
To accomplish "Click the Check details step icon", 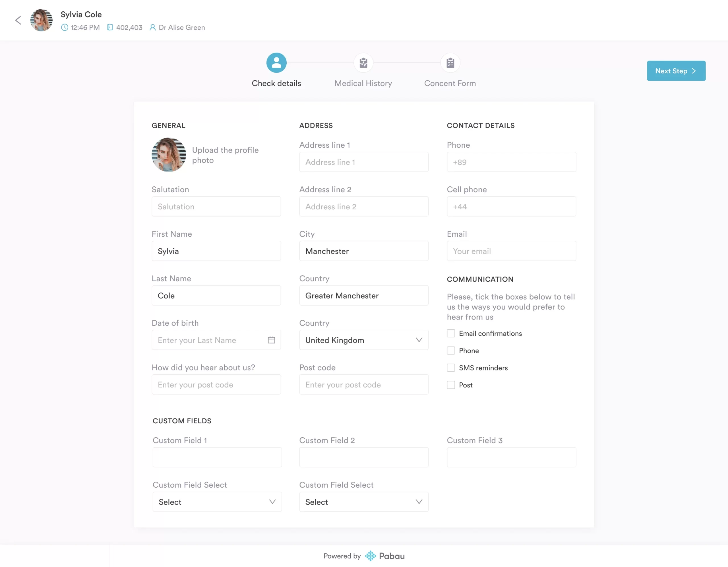I will (x=276, y=62).
